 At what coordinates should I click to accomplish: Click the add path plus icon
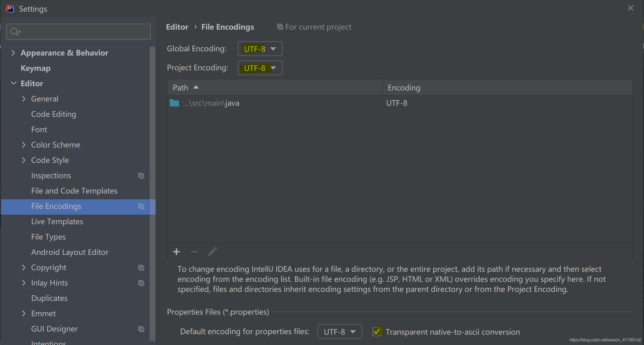pyautogui.click(x=176, y=252)
